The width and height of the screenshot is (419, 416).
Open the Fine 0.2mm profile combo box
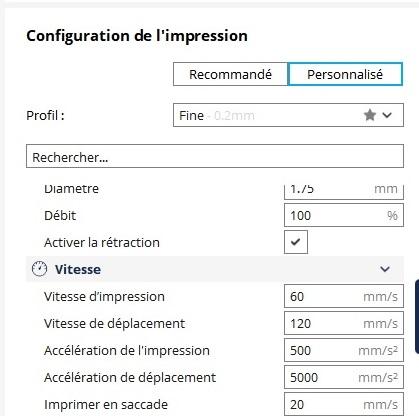tap(288, 115)
